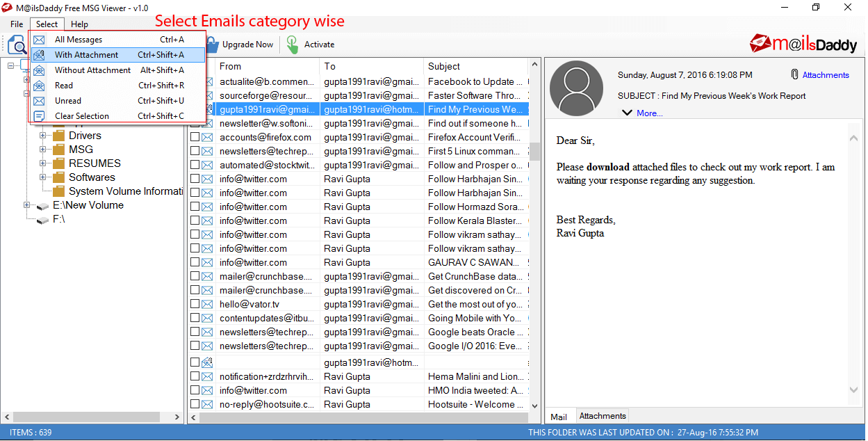Check the Follow Kerala Blaster email box
The image size is (868, 441).
pyautogui.click(x=195, y=220)
